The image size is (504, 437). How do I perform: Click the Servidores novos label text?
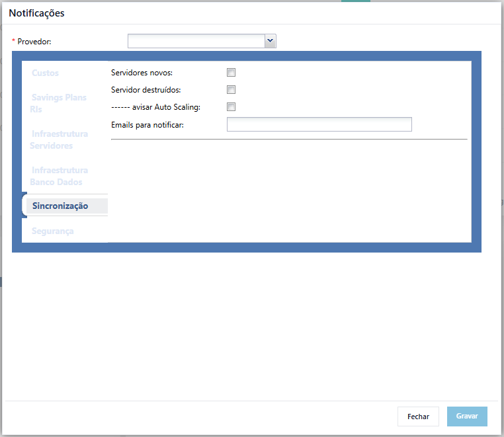tap(142, 73)
